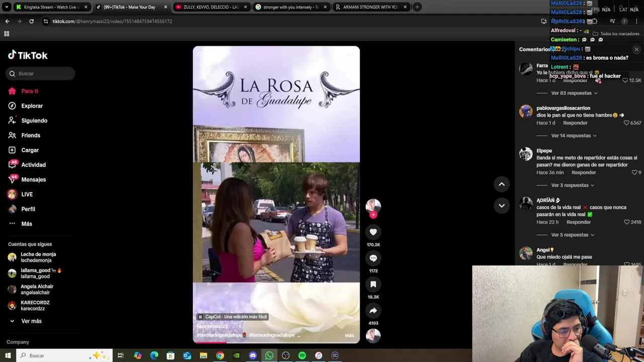Viewport: 644px width, 362px height.
Task: Like pablovargasllosacarrion's comment
Action: click(627, 123)
